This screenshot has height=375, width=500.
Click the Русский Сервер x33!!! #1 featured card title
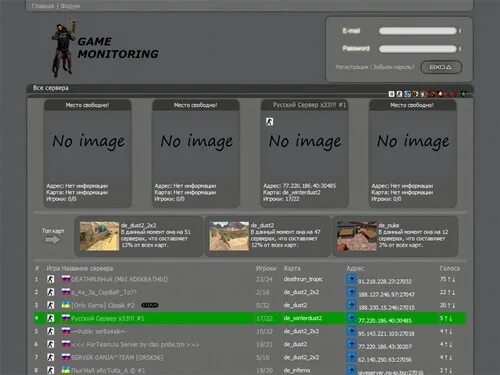click(309, 105)
